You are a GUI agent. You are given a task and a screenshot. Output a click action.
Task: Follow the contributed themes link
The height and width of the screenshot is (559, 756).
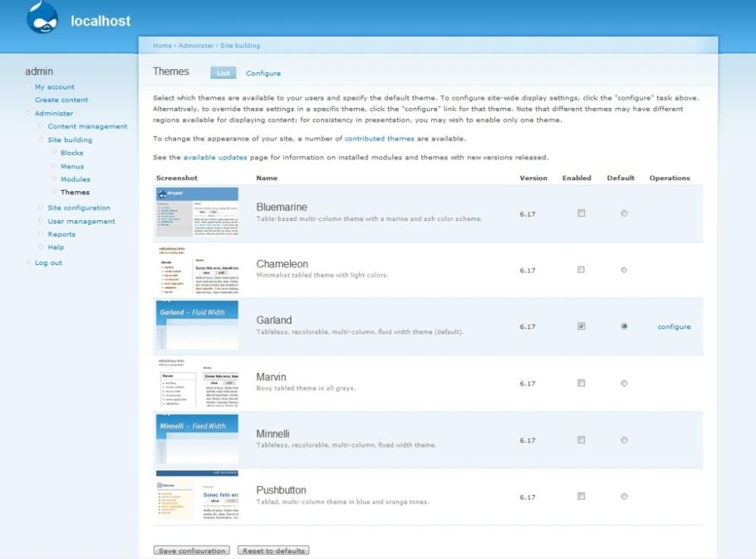pos(380,138)
